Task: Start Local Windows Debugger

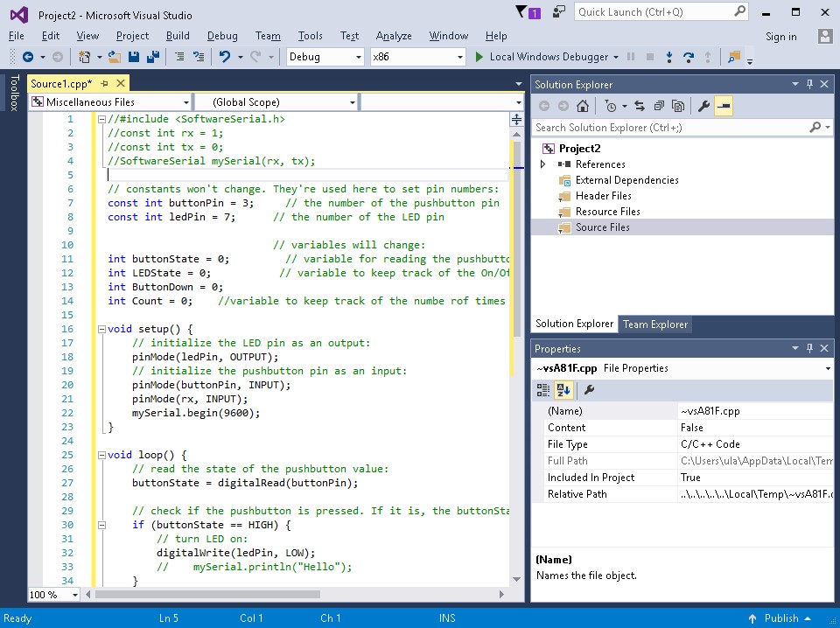Action: pos(541,57)
